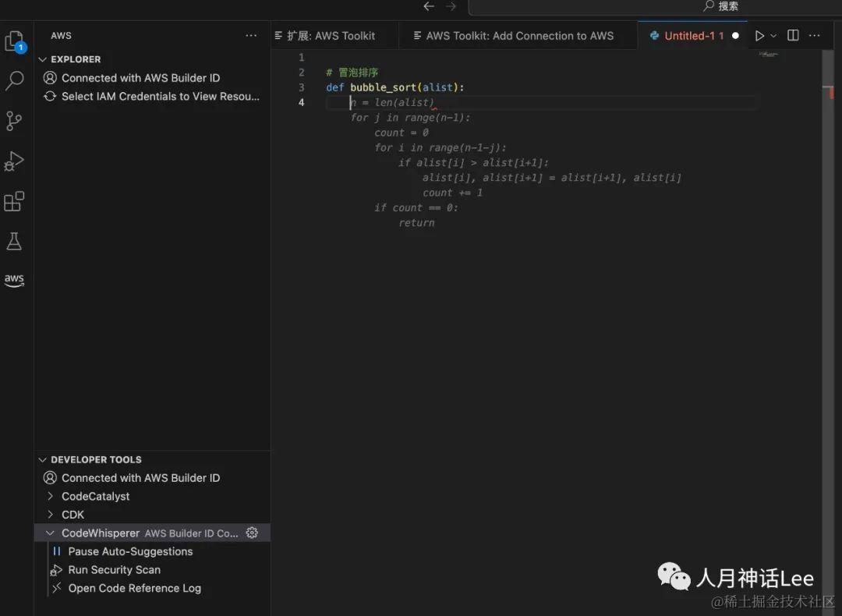The height and width of the screenshot is (616, 842).
Task: Open CodeWhisperer settings gear
Action: point(252,533)
